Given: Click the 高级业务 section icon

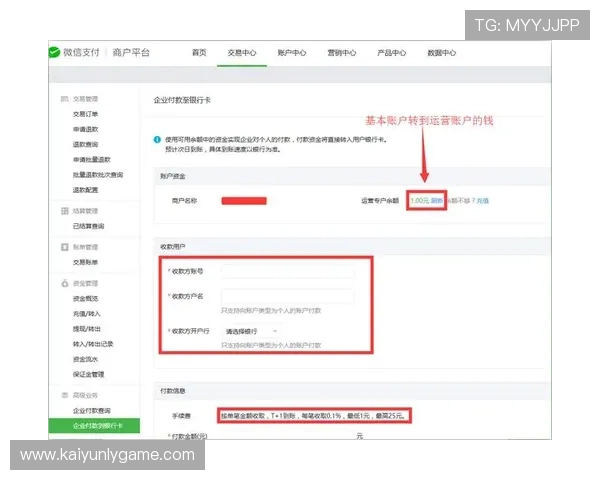Looking at the screenshot, I should 65,395.
